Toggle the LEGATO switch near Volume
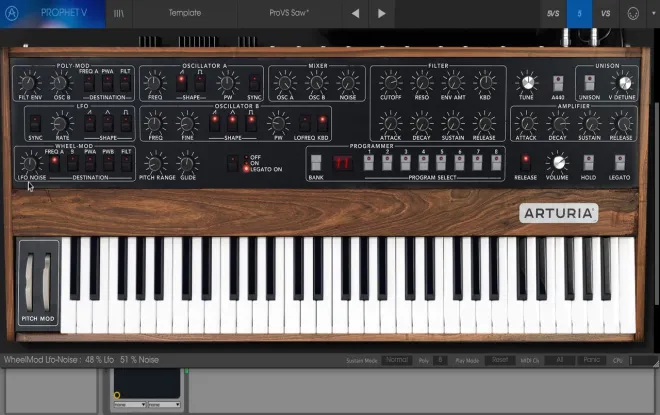 (x=620, y=163)
